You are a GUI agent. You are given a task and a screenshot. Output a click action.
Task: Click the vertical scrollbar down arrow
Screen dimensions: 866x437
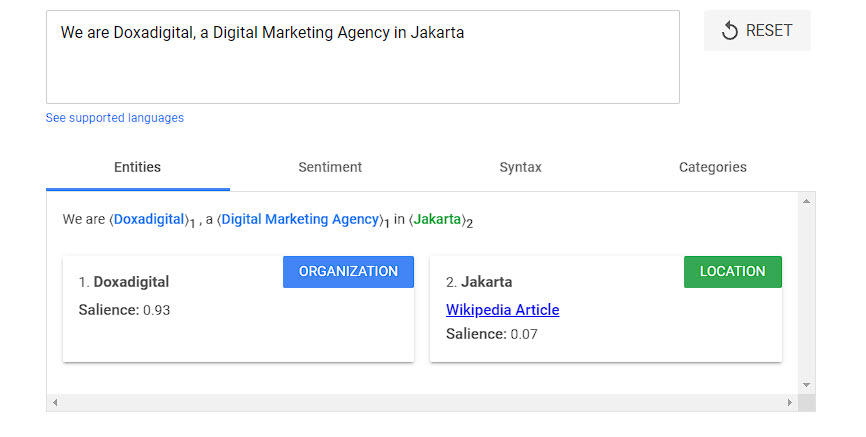tap(806, 385)
